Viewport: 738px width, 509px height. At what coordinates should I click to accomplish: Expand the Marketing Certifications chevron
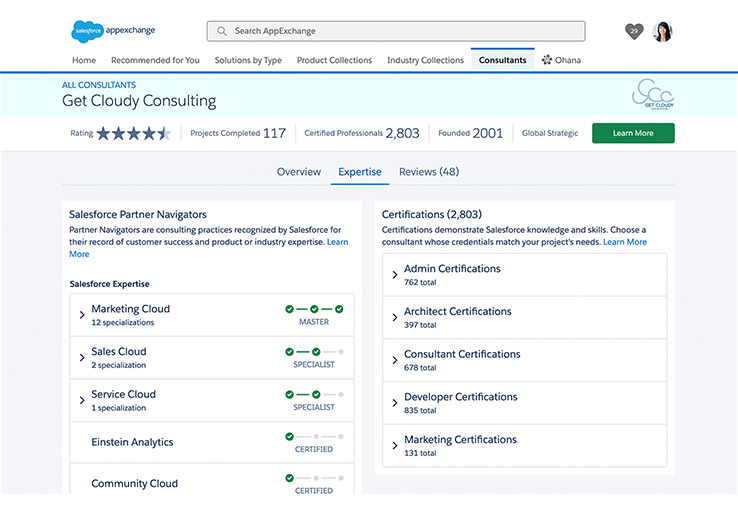394,445
